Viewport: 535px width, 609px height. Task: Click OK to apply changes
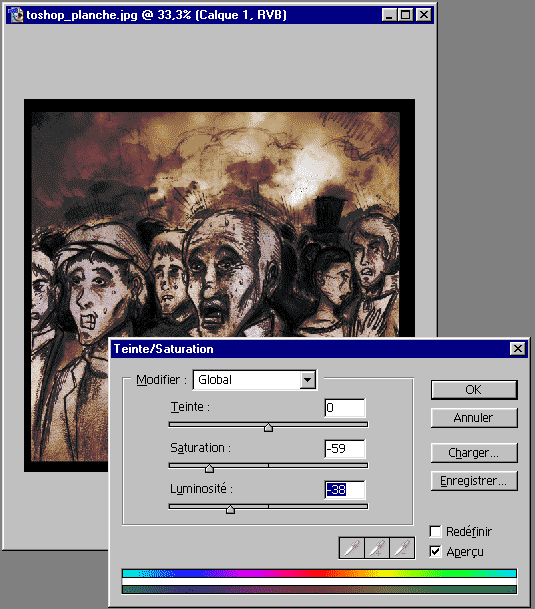pyautogui.click(x=474, y=390)
